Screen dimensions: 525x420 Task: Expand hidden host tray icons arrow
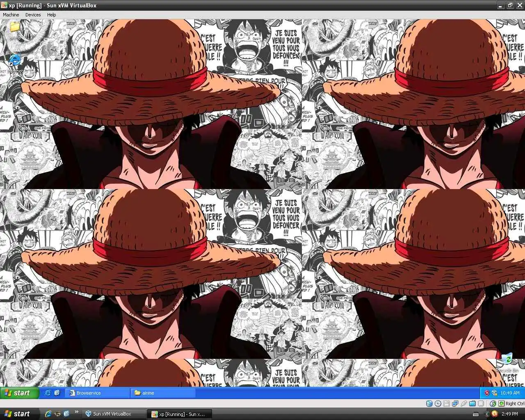487,414
